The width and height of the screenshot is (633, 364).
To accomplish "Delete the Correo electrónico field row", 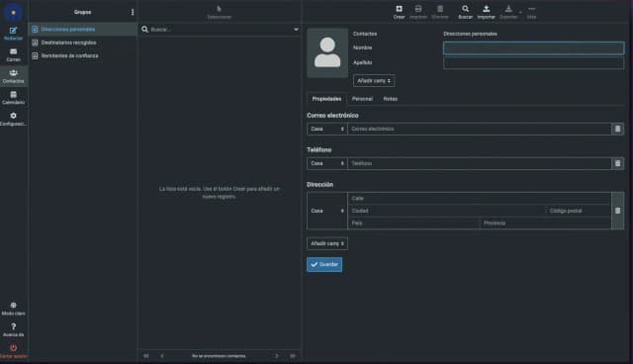I will pos(617,129).
